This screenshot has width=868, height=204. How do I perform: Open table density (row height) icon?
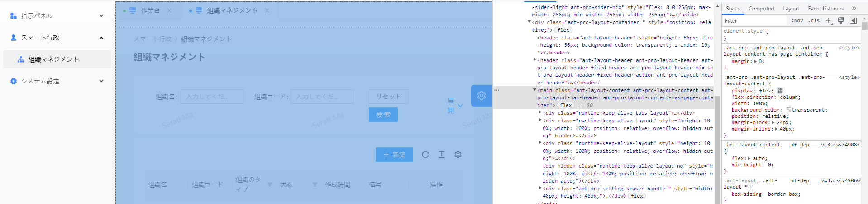[x=442, y=155]
